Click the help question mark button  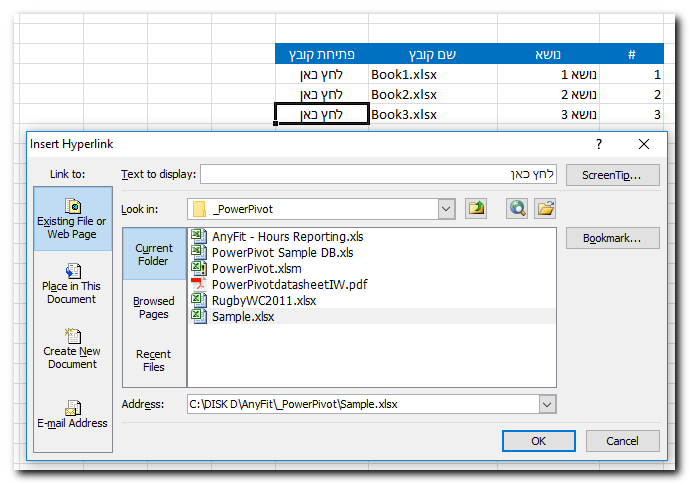coord(599,144)
